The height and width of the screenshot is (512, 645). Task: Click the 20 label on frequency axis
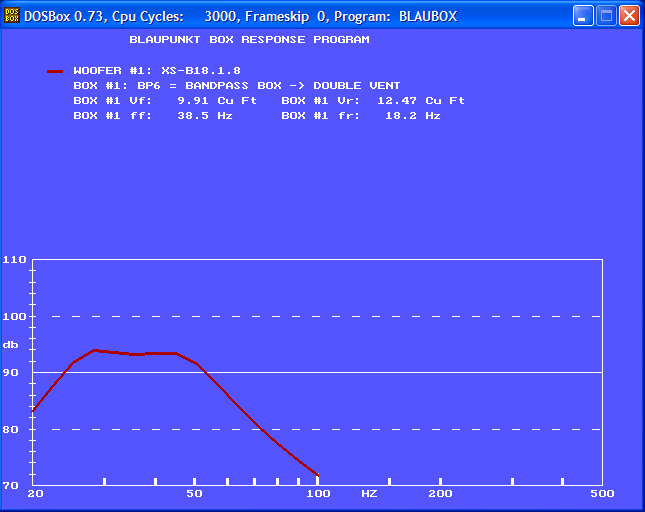[35, 494]
